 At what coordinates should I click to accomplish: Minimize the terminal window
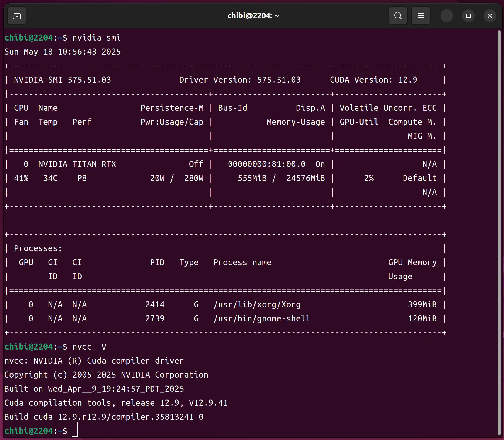[446, 16]
